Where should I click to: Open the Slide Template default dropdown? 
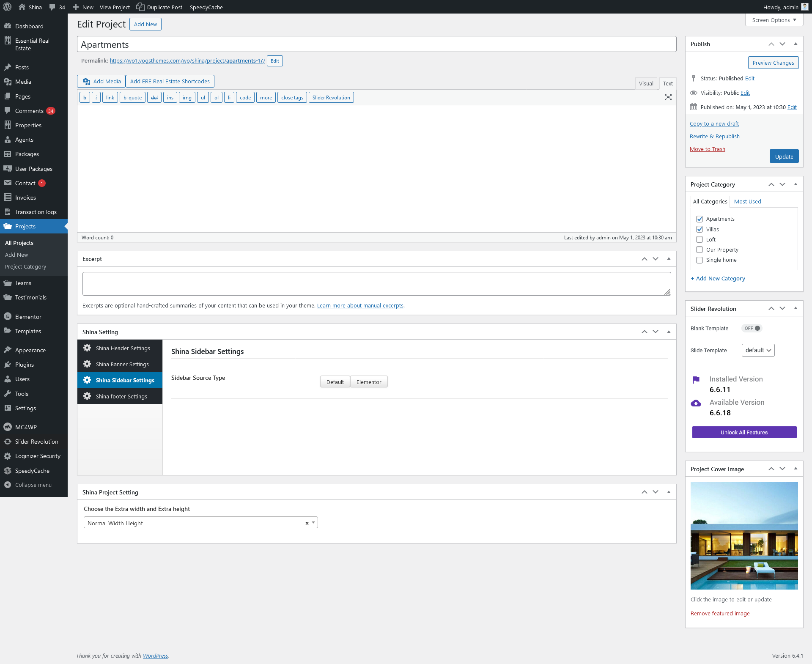coord(758,350)
